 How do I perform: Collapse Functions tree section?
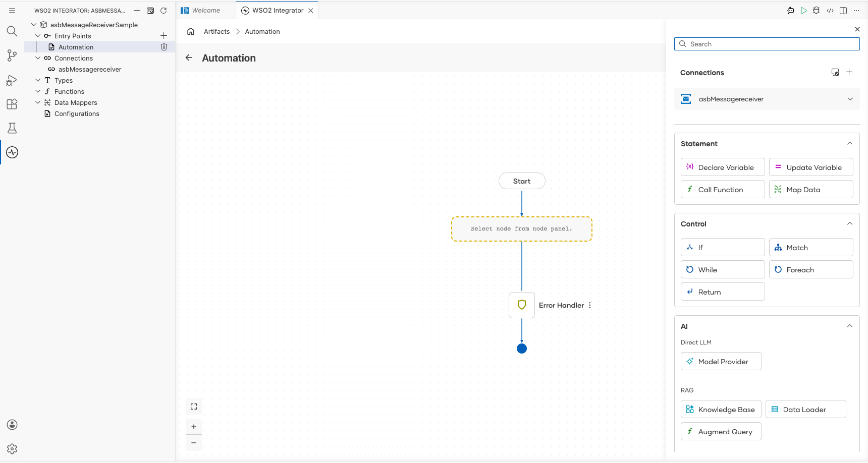click(x=38, y=91)
